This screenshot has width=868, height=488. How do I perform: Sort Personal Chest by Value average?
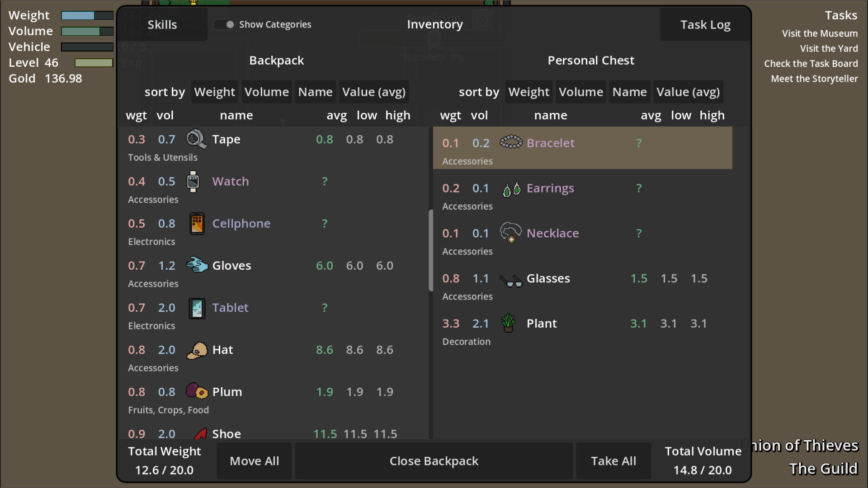[x=688, y=92]
